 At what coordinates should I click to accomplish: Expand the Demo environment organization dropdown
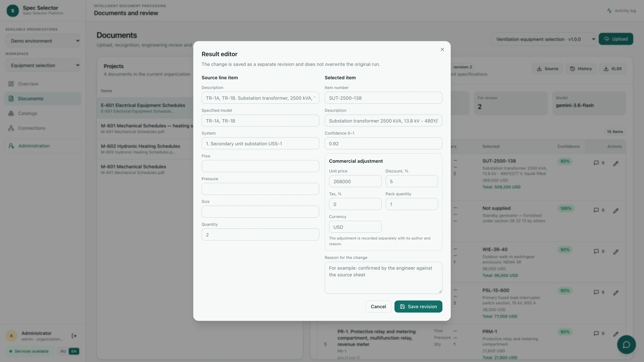click(43, 41)
